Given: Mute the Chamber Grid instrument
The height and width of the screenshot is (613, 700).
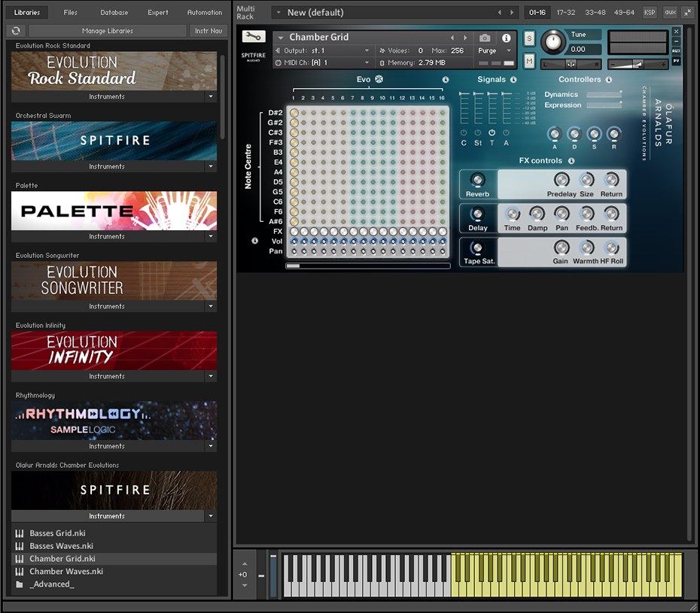Looking at the screenshot, I should (529, 61).
